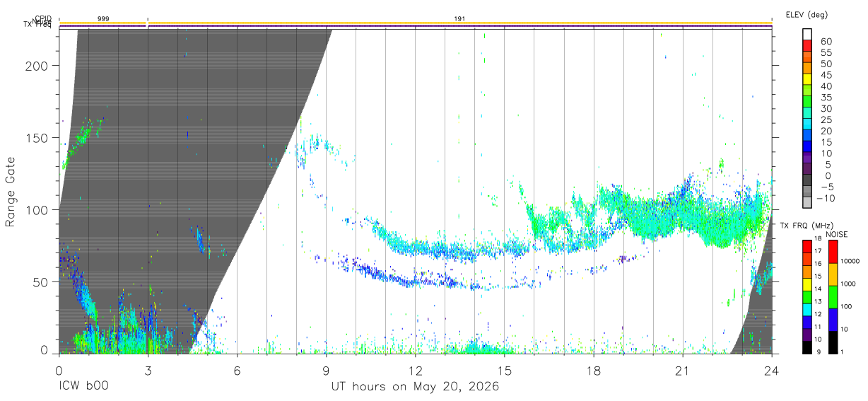Click the '45' elevation scale label

click(825, 75)
